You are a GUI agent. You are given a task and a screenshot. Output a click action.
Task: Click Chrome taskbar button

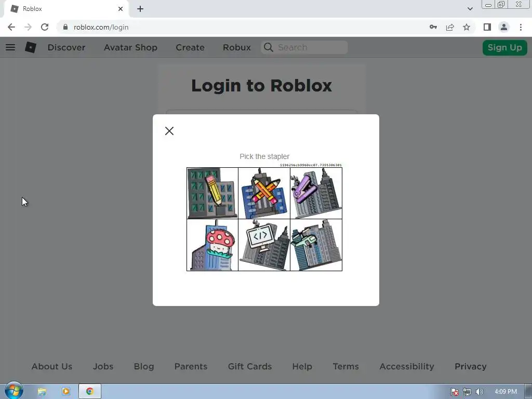pyautogui.click(x=89, y=392)
